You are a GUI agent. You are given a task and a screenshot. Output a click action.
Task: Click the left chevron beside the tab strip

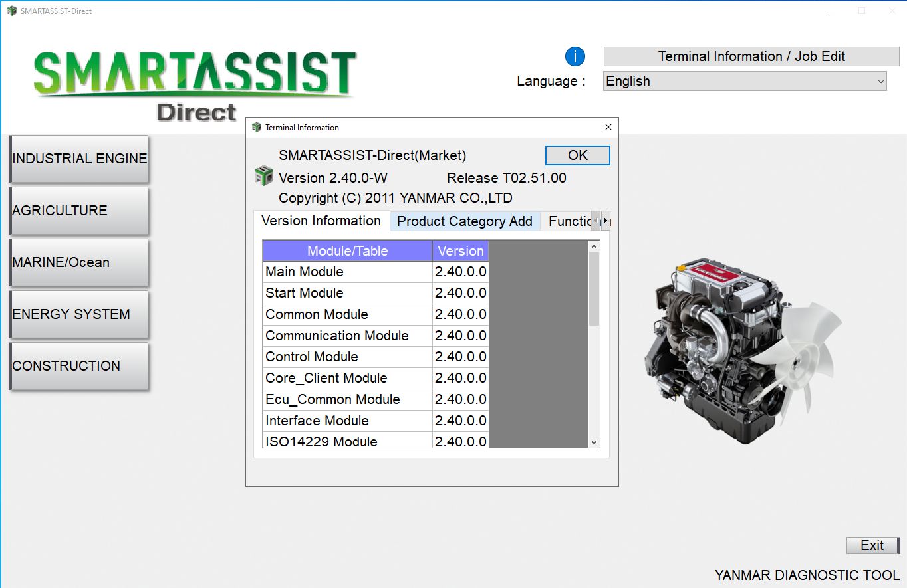596,220
